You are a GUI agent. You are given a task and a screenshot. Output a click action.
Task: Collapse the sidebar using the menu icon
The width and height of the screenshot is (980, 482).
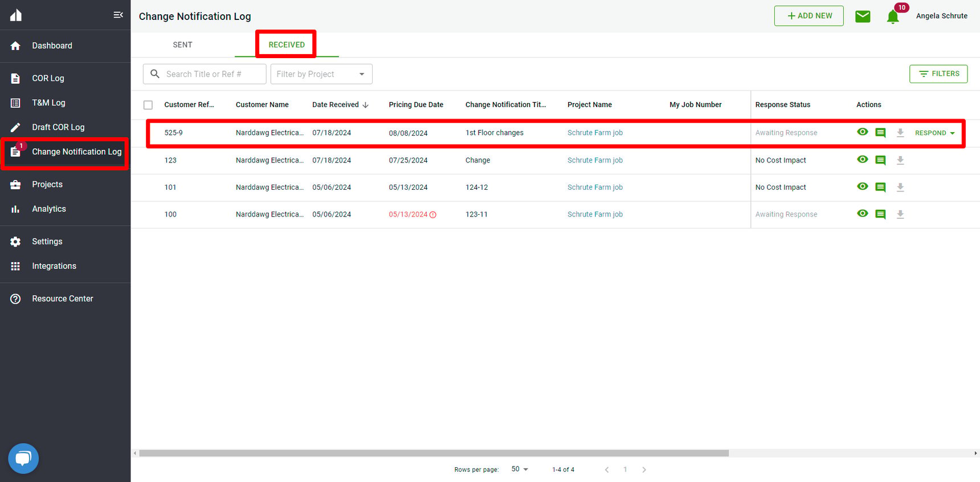pyautogui.click(x=118, y=15)
